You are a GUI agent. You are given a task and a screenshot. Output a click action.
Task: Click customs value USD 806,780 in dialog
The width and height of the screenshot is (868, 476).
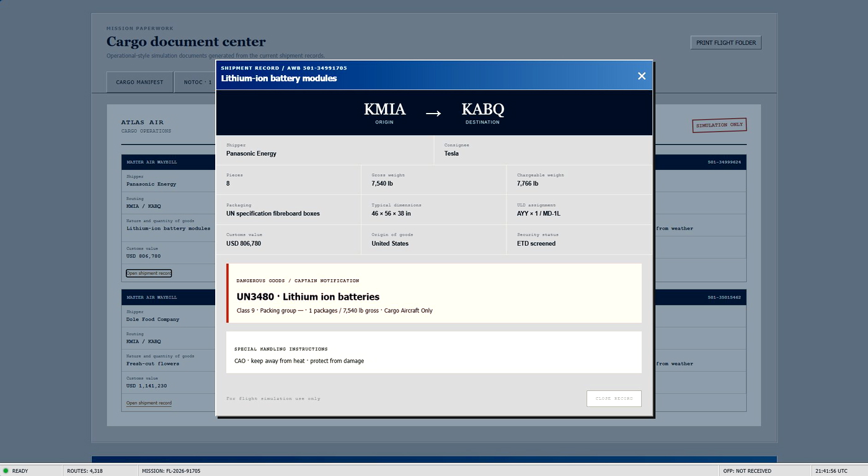coord(244,243)
